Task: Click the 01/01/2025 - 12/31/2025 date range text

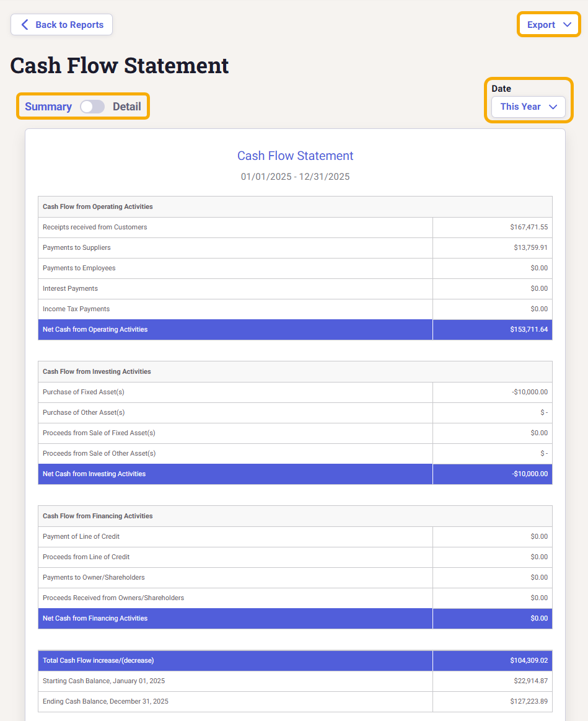Action: point(295,177)
